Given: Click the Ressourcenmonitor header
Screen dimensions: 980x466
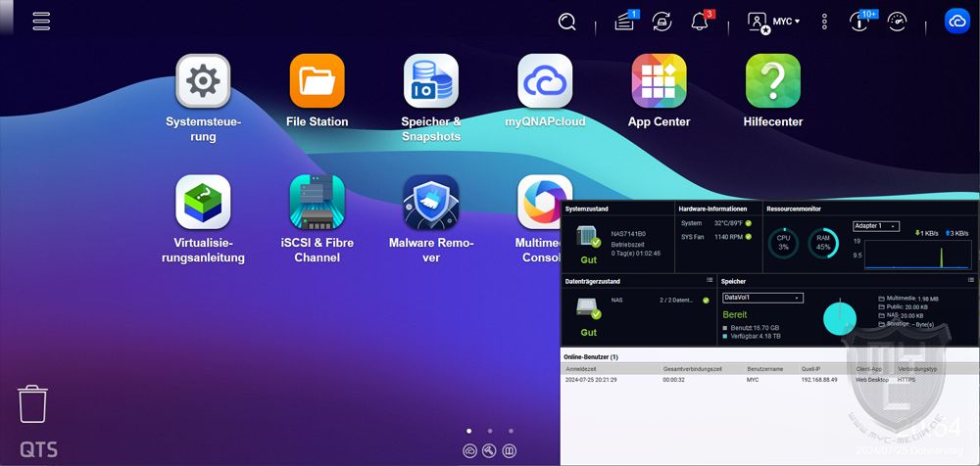Looking at the screenshot, I should pos(794,209).
